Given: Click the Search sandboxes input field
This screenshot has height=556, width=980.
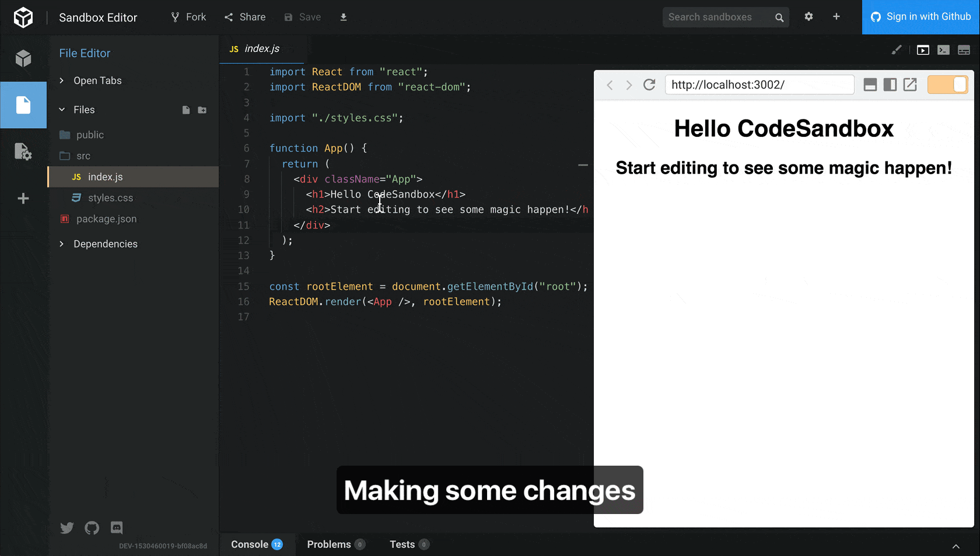Looking at the screenshot, I should pos(719,17).
